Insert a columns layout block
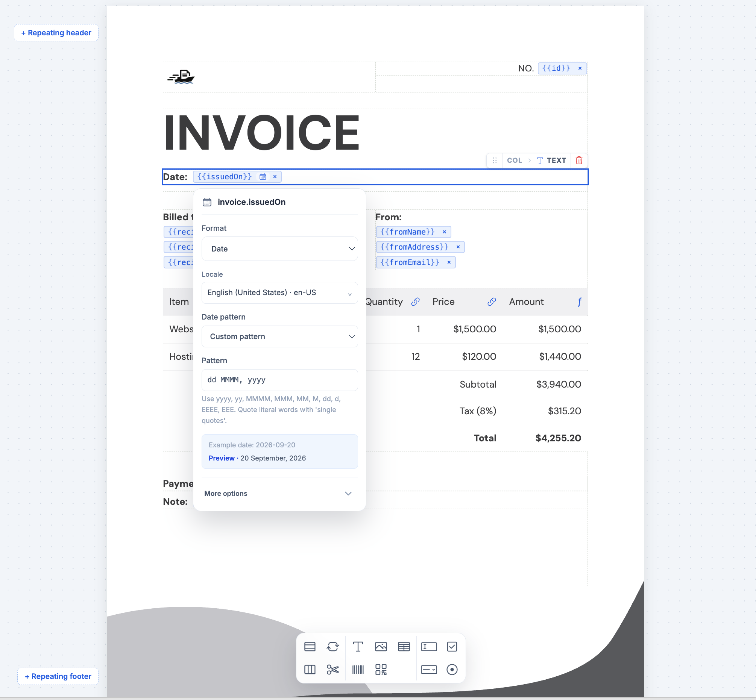This screenshot has width=756, height=700. [310, 670]
